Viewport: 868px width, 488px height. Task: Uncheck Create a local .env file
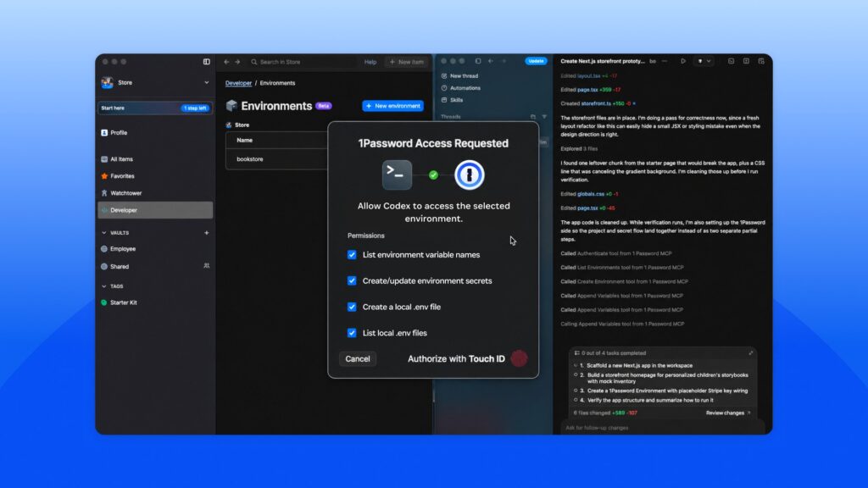[352, 307]
